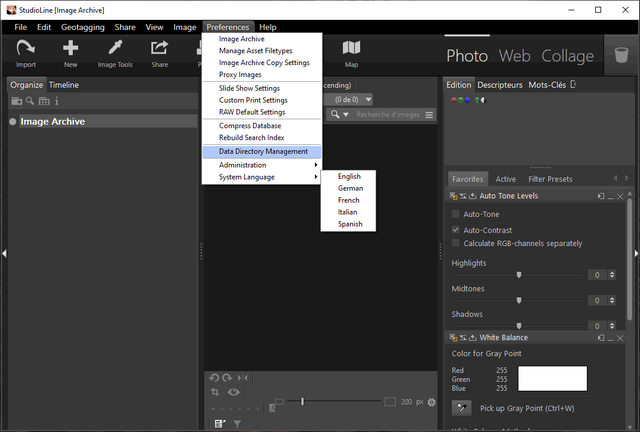Uncheck the Auto-Contrast checkbox
Image resolution: width=640 pixels, height=432 pixels.
(x=456, y=229)
